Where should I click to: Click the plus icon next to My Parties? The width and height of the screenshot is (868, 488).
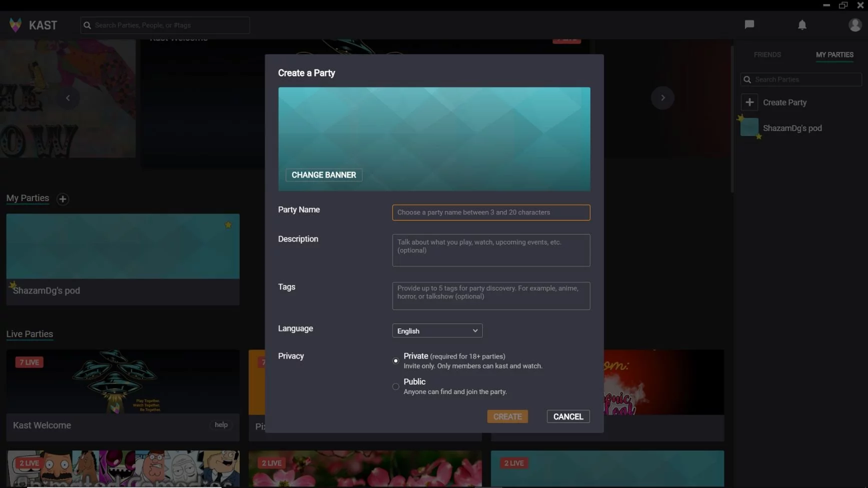[63, 199]
